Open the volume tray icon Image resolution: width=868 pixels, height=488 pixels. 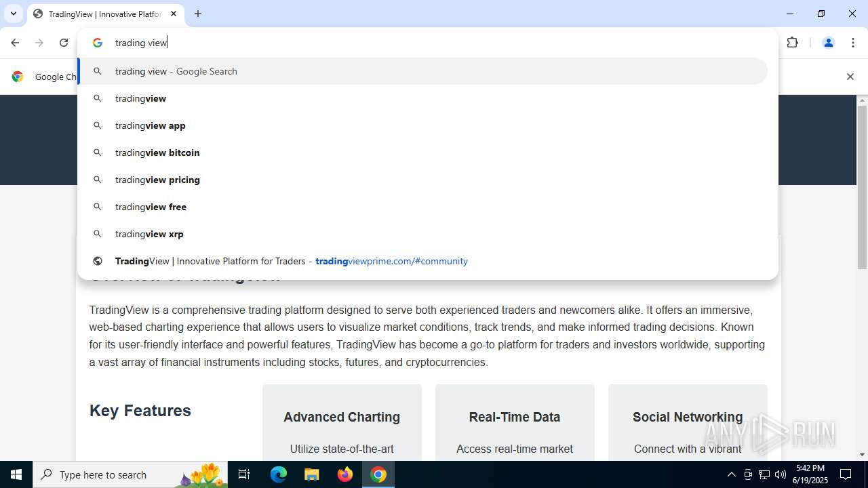pos(781,474)
